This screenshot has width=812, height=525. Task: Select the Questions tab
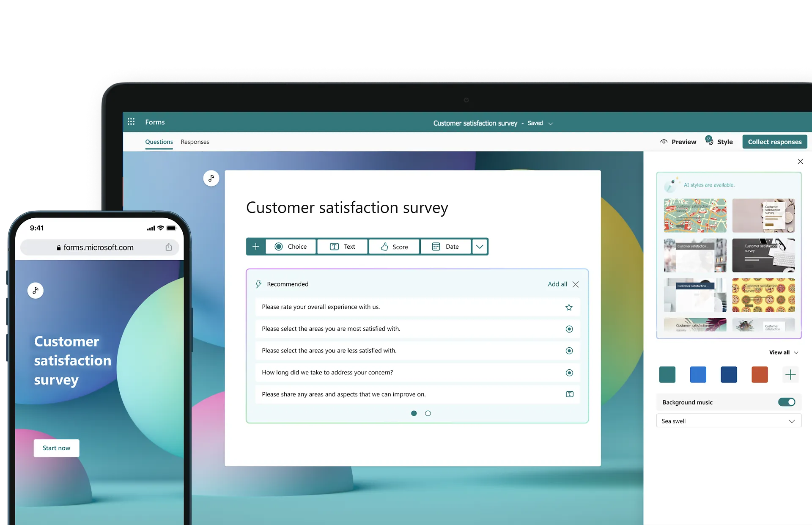(159, 142)
